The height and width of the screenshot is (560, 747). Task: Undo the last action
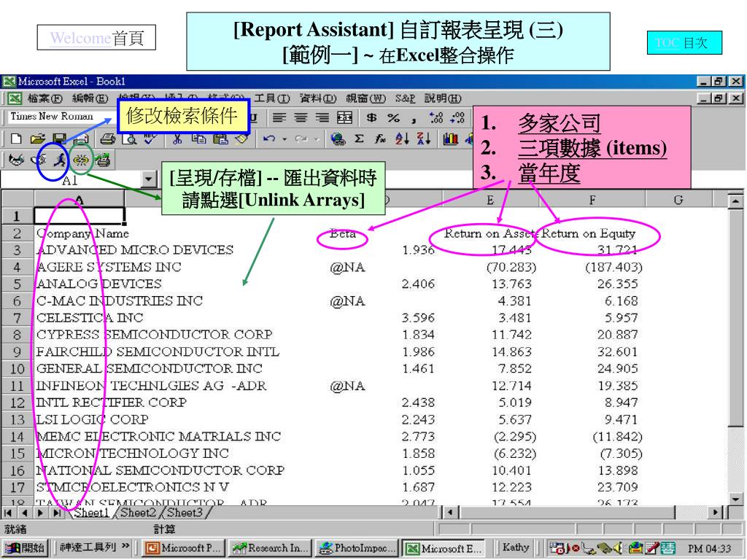click(x=269, y=139)
